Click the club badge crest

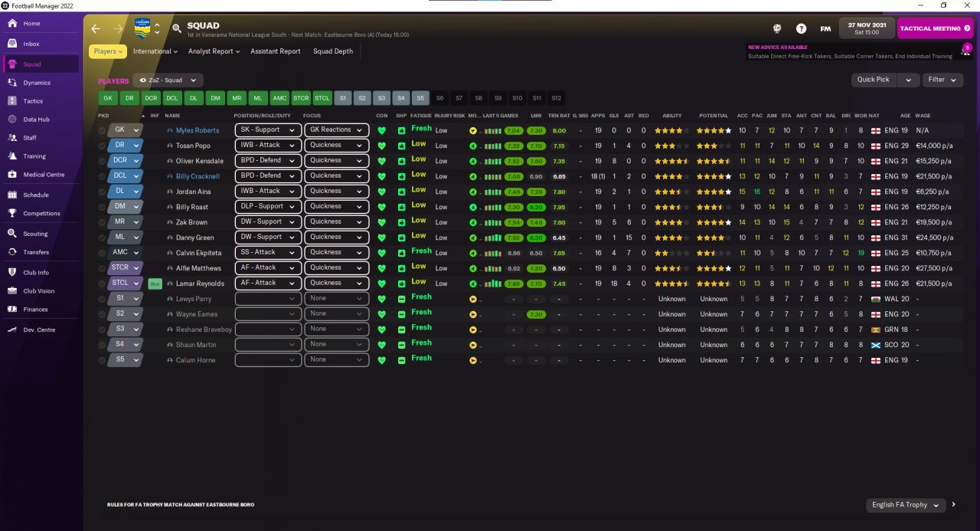point(142,28)
